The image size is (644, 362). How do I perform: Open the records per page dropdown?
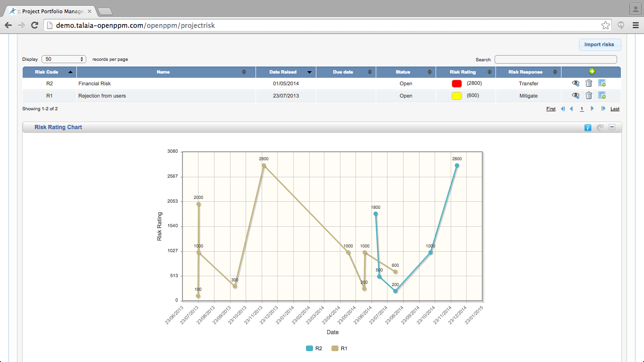coord(64,59)
